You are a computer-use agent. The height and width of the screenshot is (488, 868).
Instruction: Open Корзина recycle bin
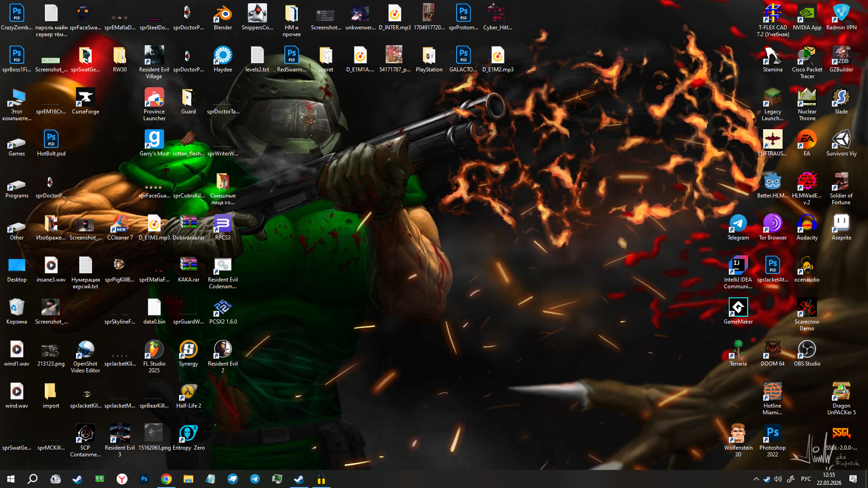pos(17,308)
